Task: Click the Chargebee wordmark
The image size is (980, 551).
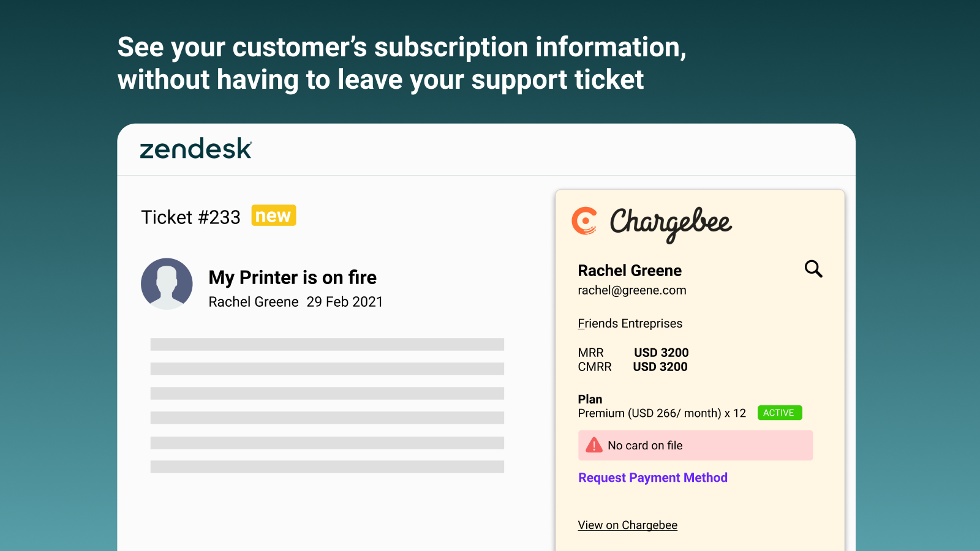Action: pos(671,223)
